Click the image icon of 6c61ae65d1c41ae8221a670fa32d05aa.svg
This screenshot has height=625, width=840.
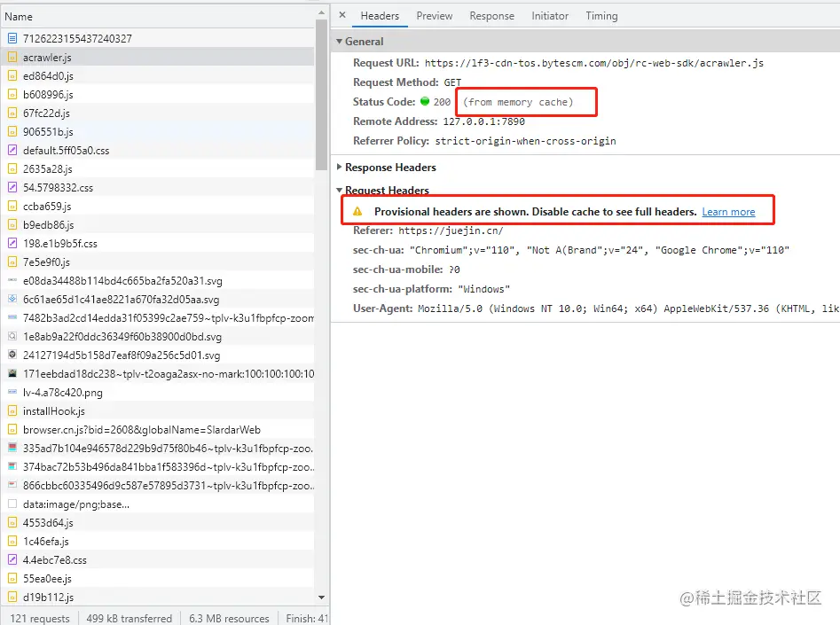[x=12, y=299]
